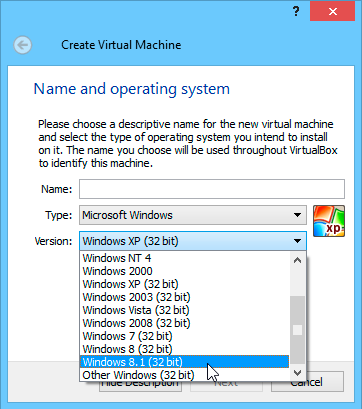Pick Windows Vista (32 bit) option
Viewport: 362px width, 409px height.
tap(184, 310)
